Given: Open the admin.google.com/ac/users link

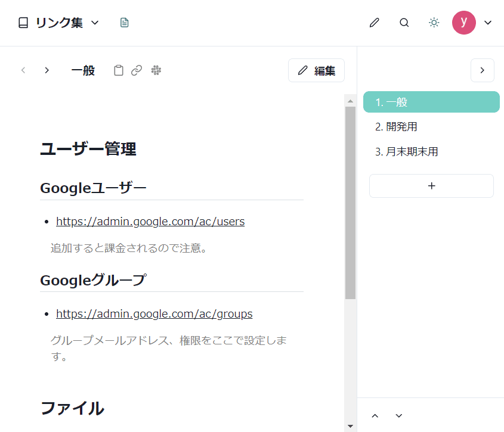Looking at the screenshot, I should [x=150, y=222].
